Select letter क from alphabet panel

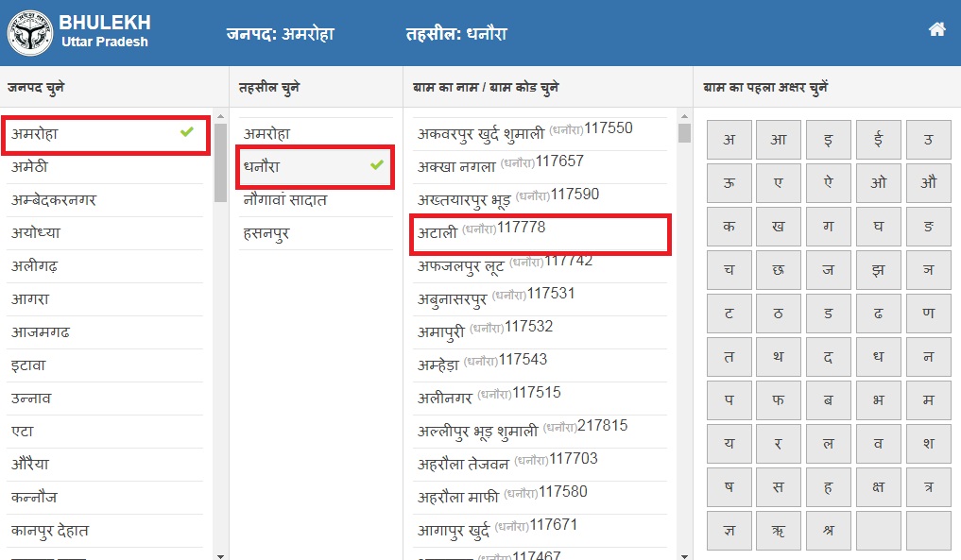729,226
